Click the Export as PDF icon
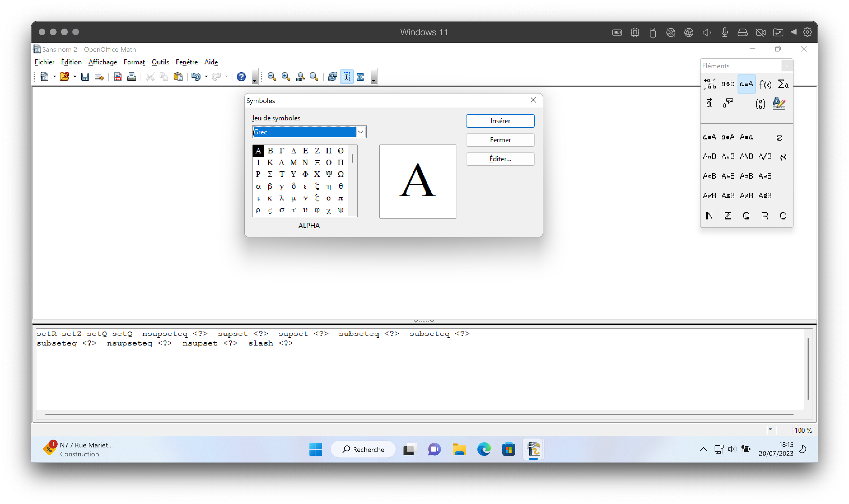849x504 pixels. click(x=118, y=77)
